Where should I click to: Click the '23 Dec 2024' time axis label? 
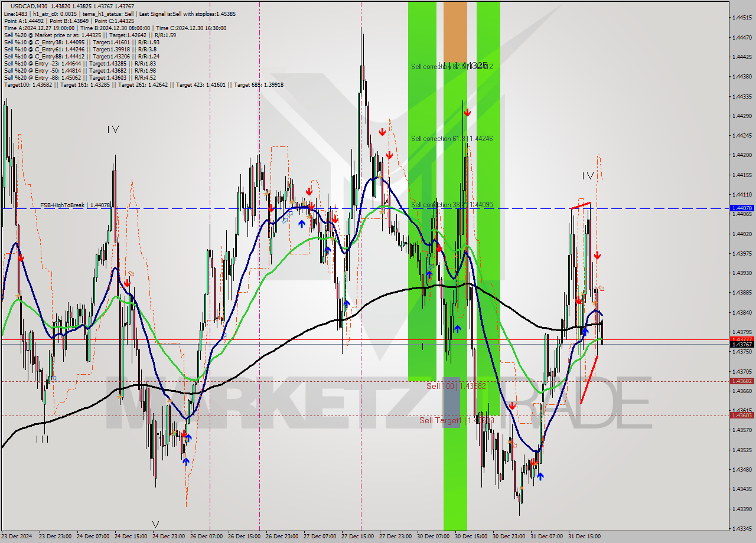tap(17, 537)
